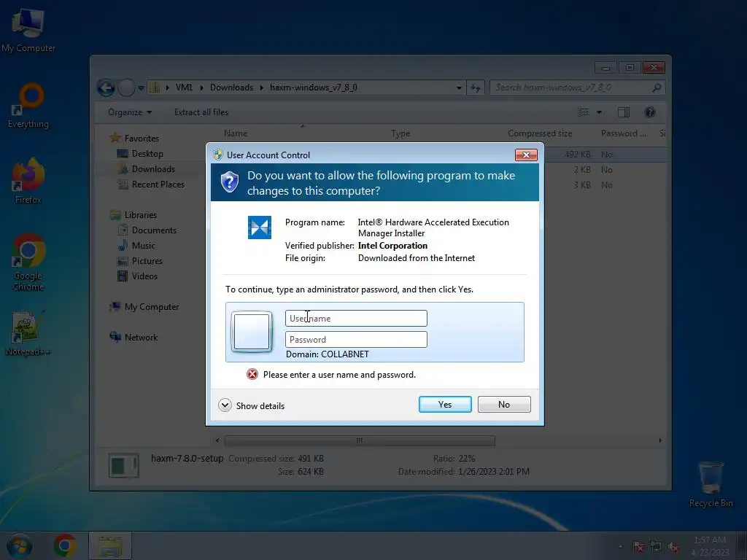This screenshot has width=747, height=560.
Task: Click VM1 in the Explorer address path
Action: point(184,87)
